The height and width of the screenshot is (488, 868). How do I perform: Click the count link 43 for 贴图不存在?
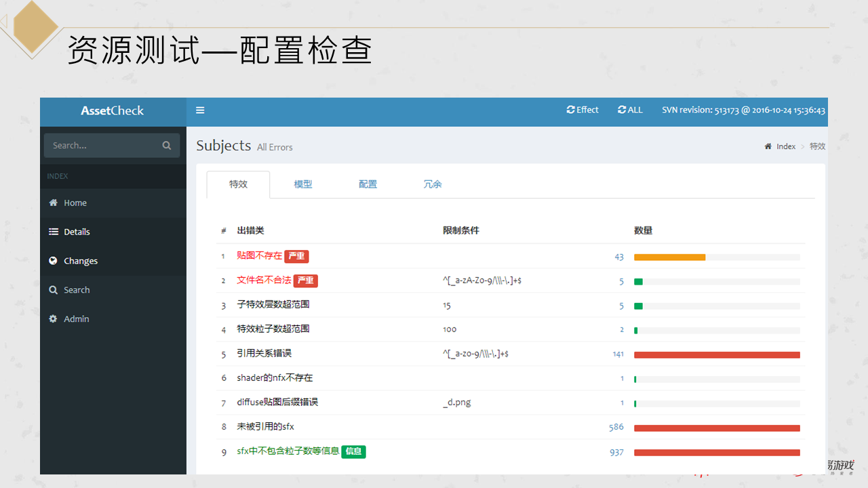point(618,257)
